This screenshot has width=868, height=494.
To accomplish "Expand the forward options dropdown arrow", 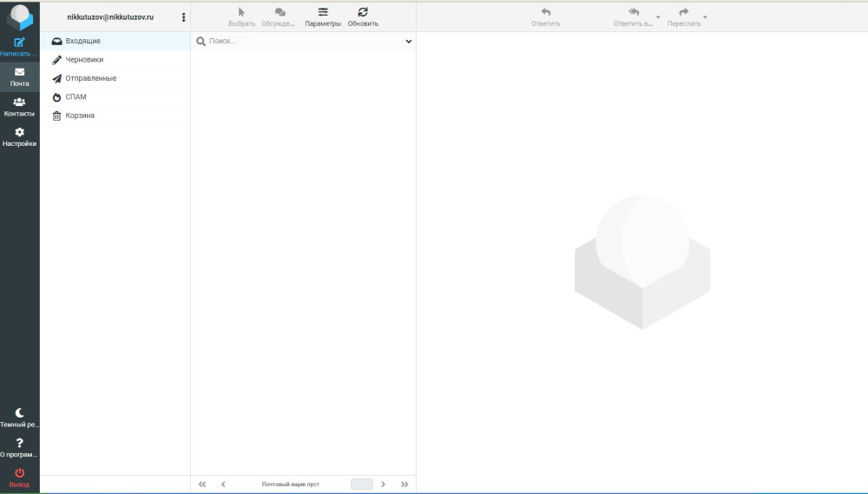I will [x=705, y=17].
